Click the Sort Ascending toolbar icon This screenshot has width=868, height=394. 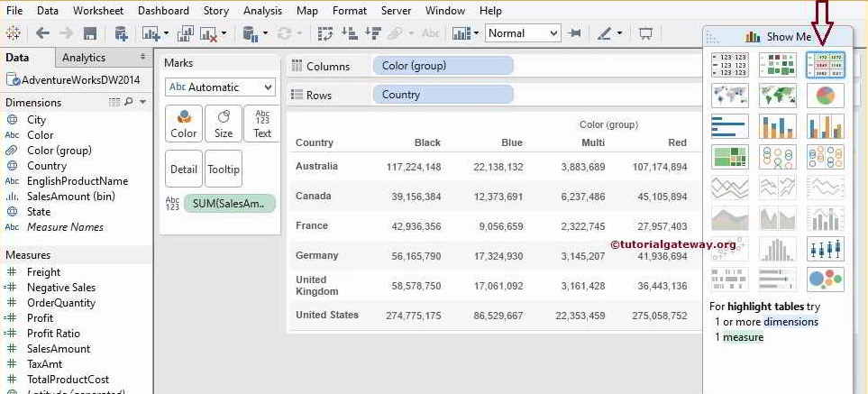coord(350,33)
